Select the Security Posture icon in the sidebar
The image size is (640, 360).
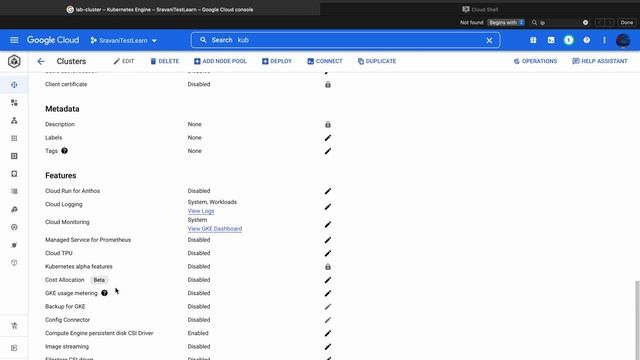[14, 245]
